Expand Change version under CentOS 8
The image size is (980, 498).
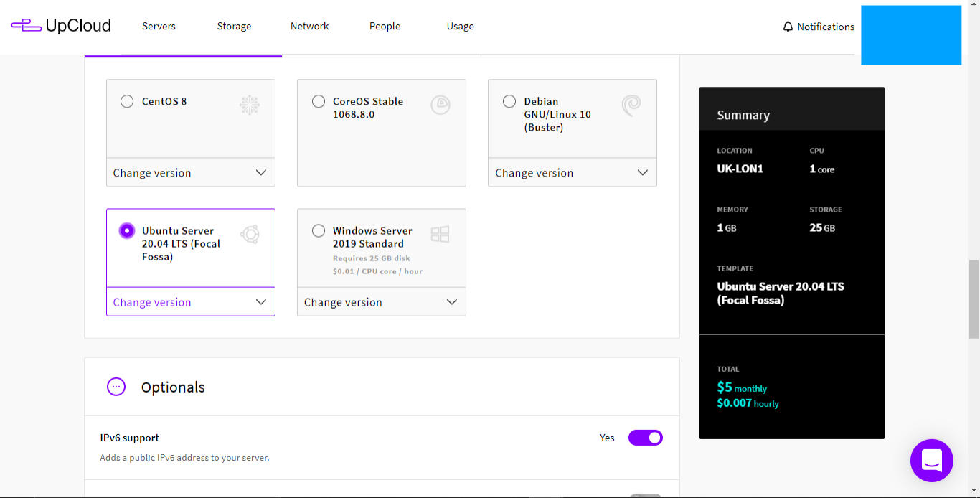pyautogui.click(x=191, y=172)
